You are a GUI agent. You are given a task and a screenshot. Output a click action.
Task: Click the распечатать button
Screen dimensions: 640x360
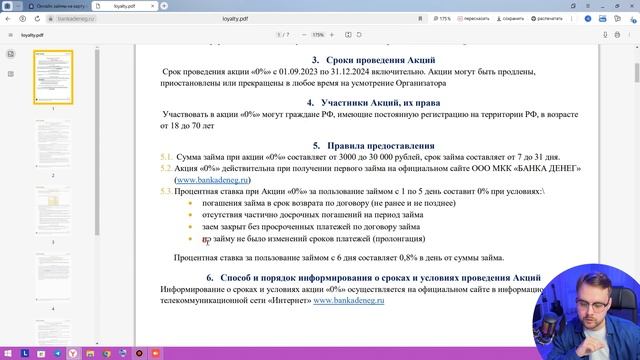[547, 19]
